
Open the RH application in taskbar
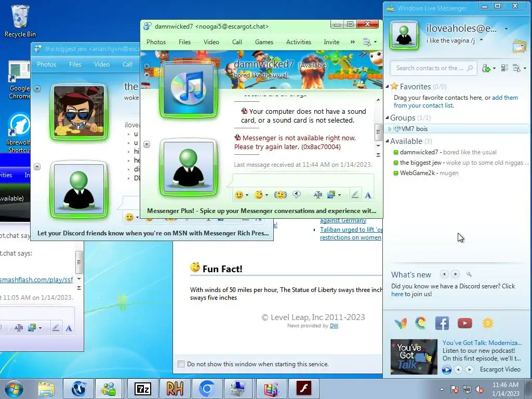pyautogui.click(x=175, y=389)
